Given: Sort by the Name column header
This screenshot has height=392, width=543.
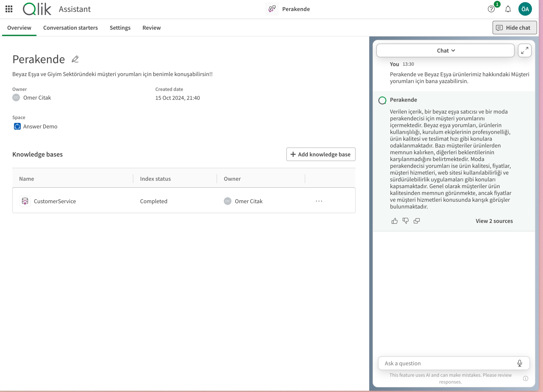Looking at the screenshot, I should [27, 179].
